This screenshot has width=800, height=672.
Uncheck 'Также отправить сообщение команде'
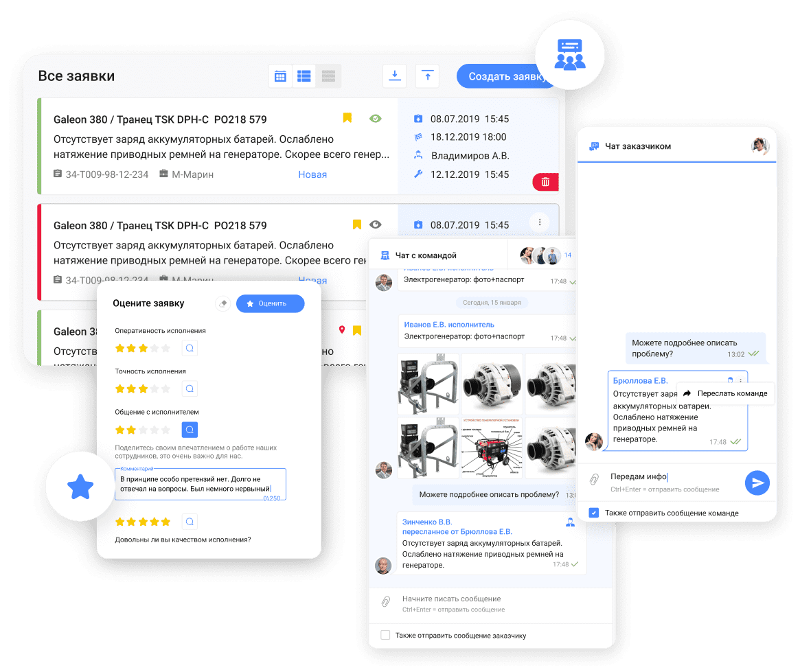coord(594,513)
